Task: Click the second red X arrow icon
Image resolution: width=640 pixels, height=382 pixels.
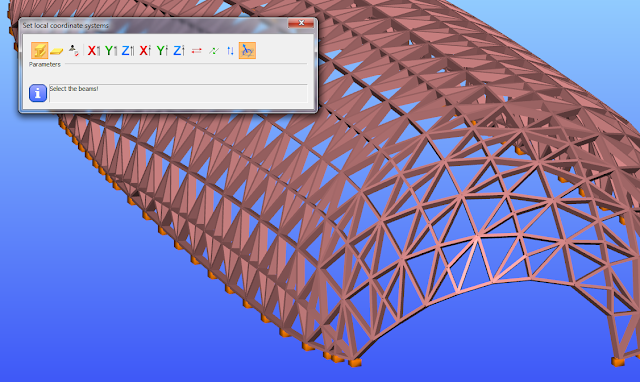Action: (145, 51)
